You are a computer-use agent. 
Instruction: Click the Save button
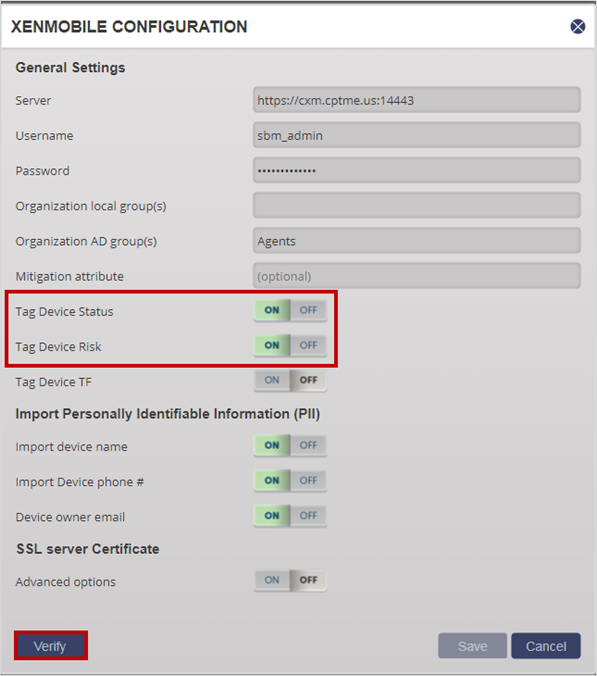tap(472, 646)
